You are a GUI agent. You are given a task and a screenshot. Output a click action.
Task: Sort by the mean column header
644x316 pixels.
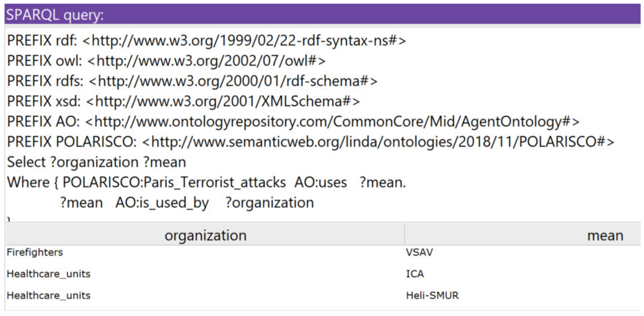tap(605, 235)
